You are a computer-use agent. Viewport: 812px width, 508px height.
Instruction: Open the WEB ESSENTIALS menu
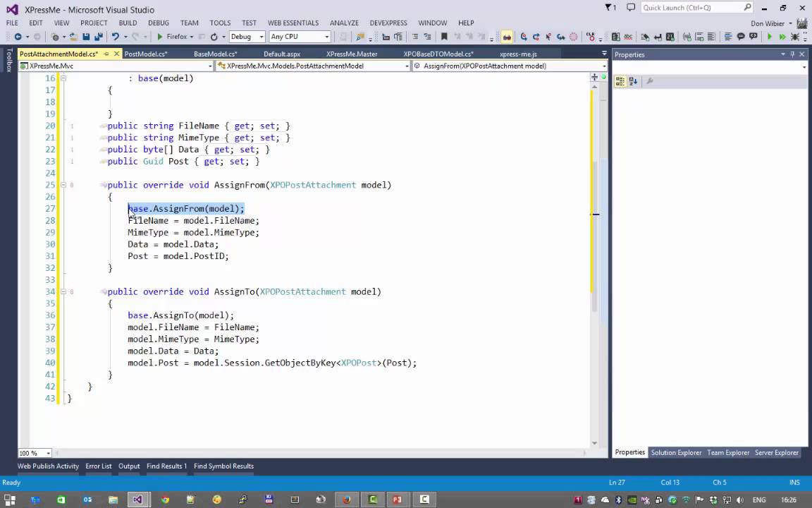(x=293, y=23)
